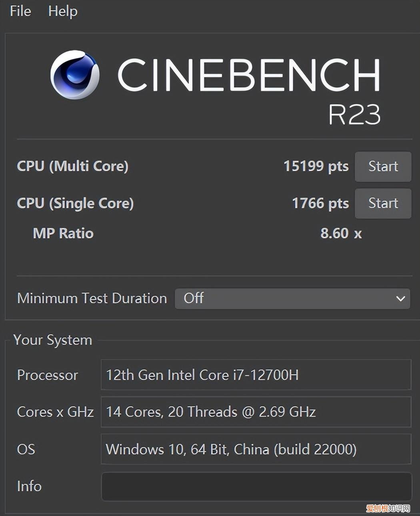The width and height of the screenshot is (420, 516).
Task: Click the MP Ratio label
Action: click(x=63, y=233)
